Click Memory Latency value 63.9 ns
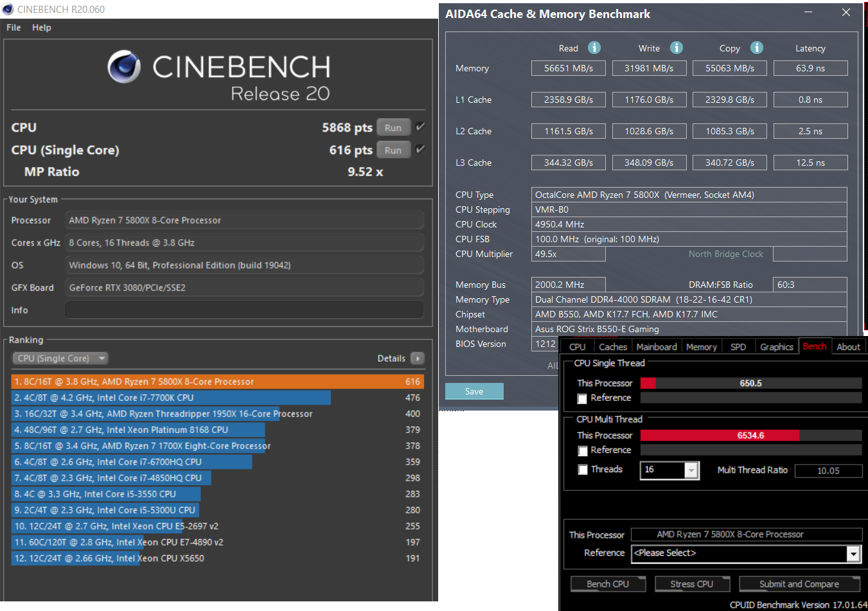The width and height of the screenshot is (868, 611). coord(811,68)
